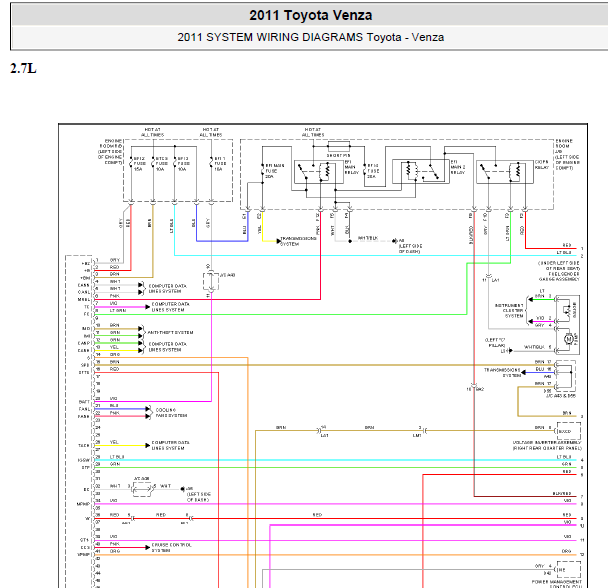This screenshot has width=608, height=588.
Task: Click the BATT terminal label
Action: pos(84,402)
